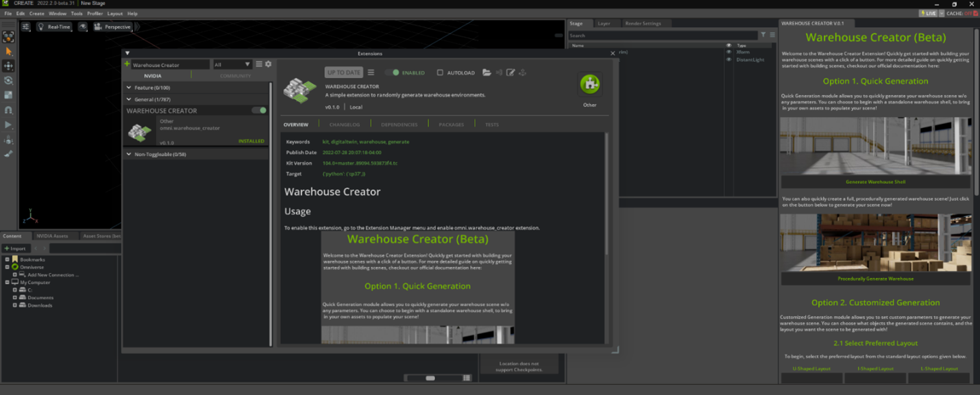Switch to the DEPENDENCIES tab
The height and width of the screenshot is (395, 980).
click(400, 125)
